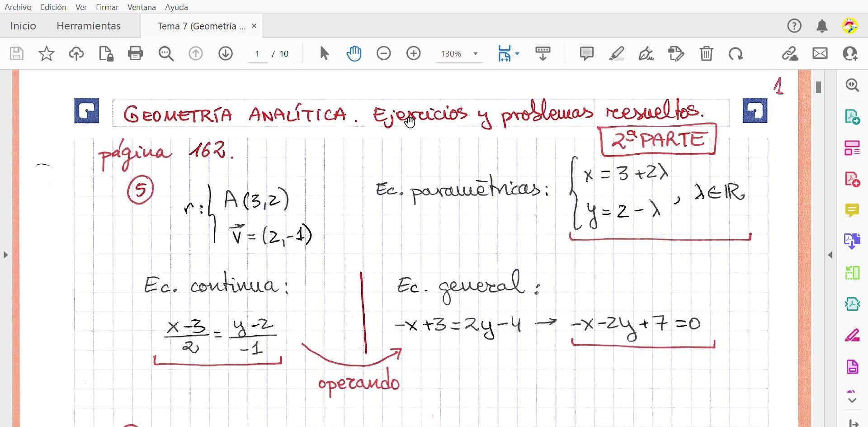Open the notifications bell
Image resolution: width=868 pixels, height=427 pixels.
tap(822, 26)
